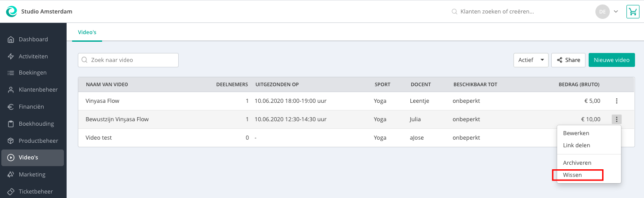Expand the Actief status filter dropdown
This screenshot has width=644, height=198.
531,60
